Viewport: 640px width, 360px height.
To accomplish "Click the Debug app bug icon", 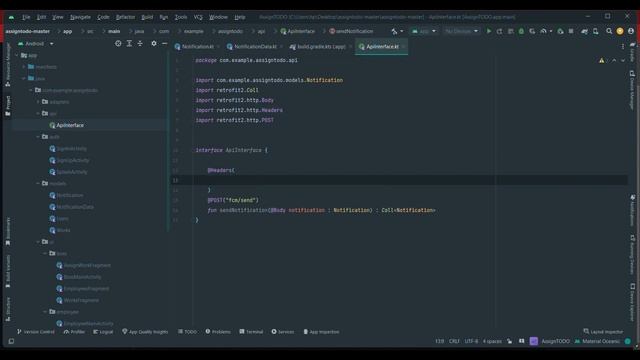I will point(521,31).
